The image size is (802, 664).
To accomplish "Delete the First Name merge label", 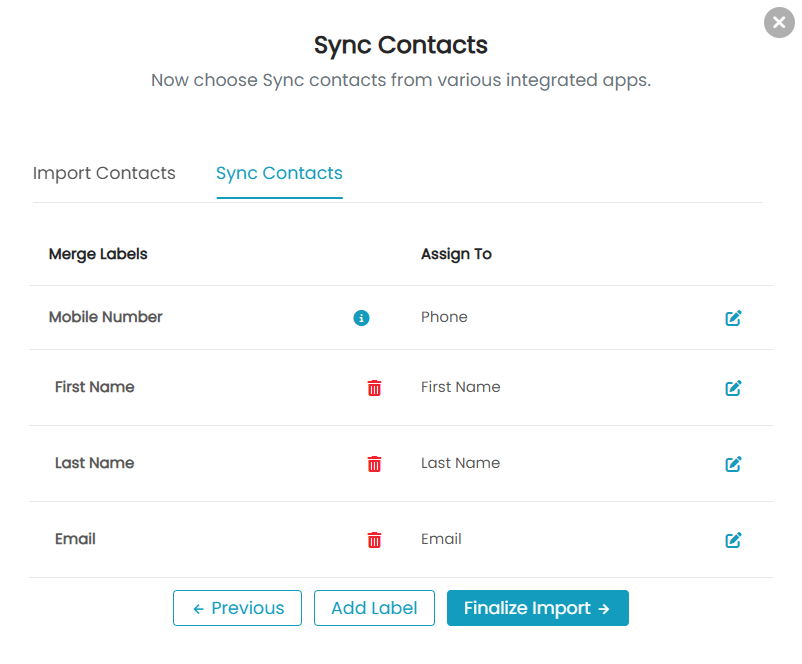I will click(374, 388).
